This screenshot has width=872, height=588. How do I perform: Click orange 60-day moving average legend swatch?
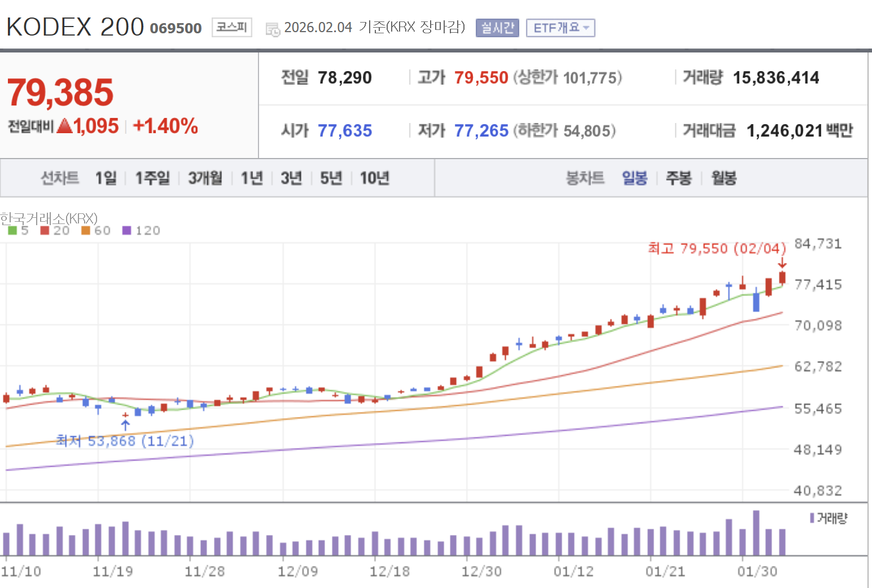(x=86, y=230)
